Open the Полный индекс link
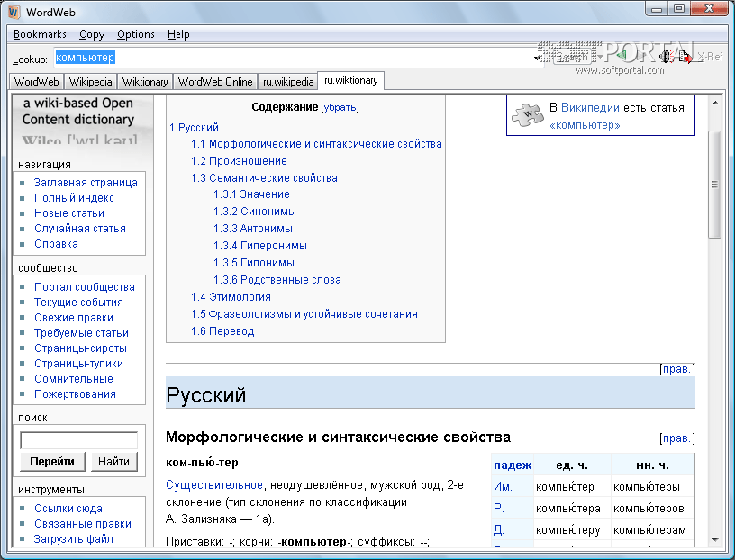The image size is (735, 560). pos(74,198)
